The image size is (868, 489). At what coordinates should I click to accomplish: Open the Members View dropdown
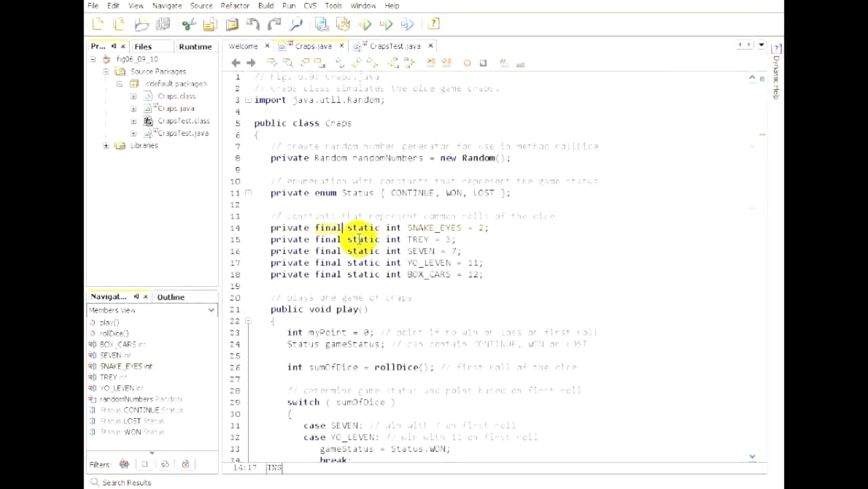tap(211, 310)
